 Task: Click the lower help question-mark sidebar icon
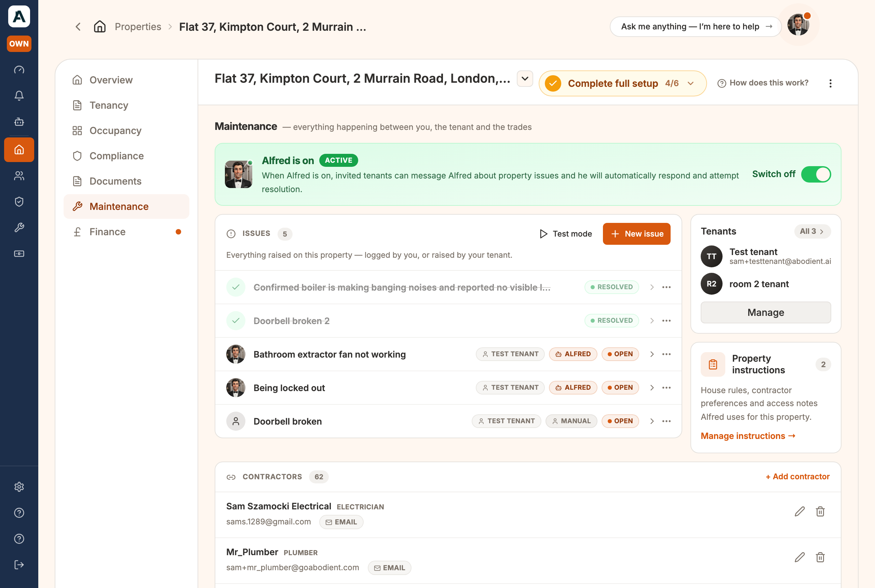(19, 538)
